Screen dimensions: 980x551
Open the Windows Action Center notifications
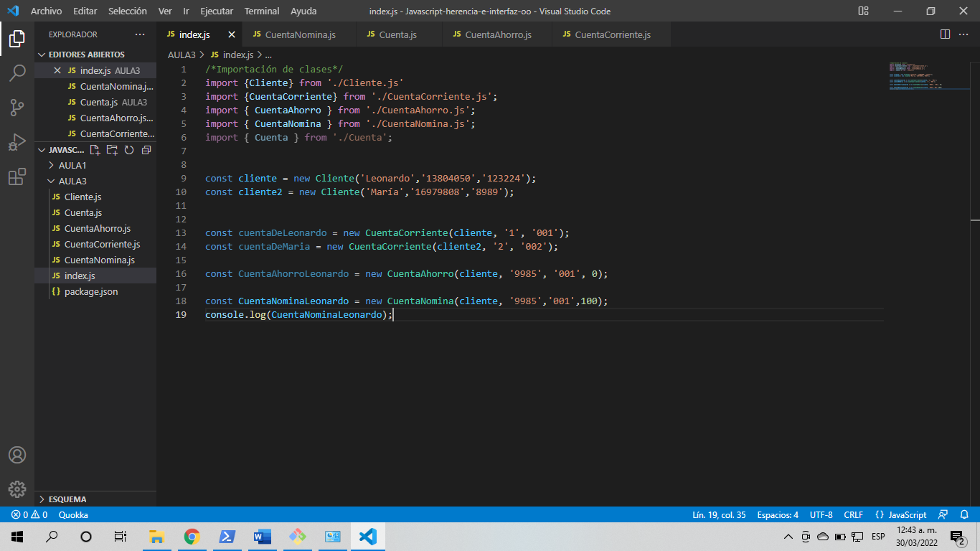point(956,536)
